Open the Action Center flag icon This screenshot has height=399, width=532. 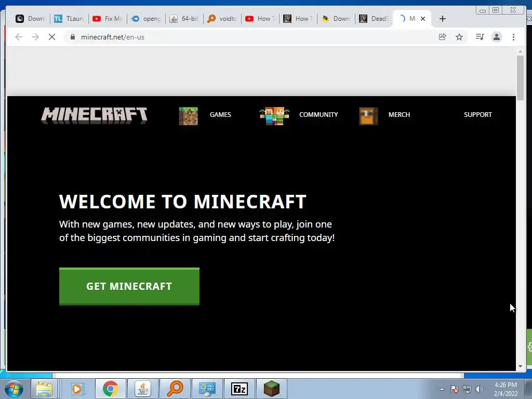(x=455, y=389)
